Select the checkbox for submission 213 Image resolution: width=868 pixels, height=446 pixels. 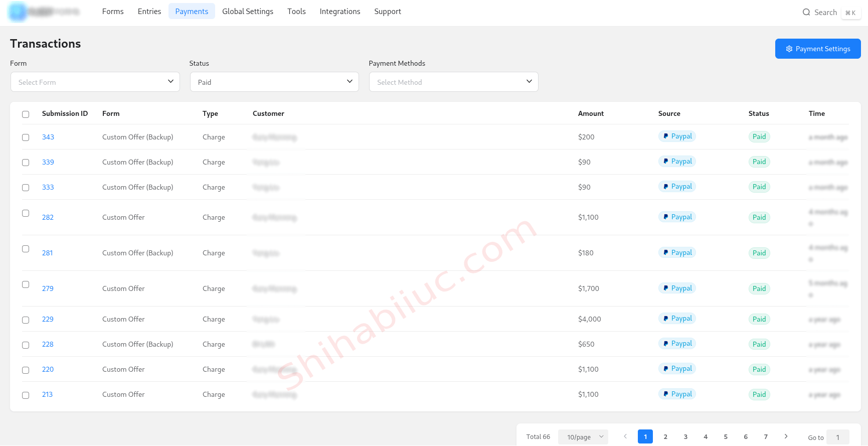(x=26, y=395)
